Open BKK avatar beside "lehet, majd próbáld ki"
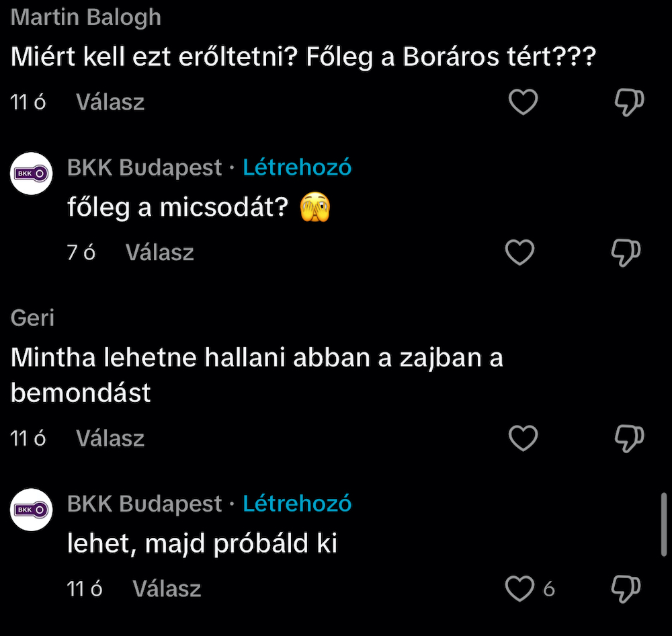 pyautogui.click(x=32, y=510)
